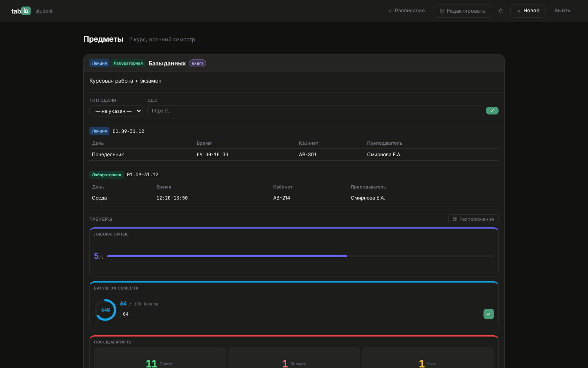Viewport: 588px width, 368px height.
Task: Log out using Выйти
Action: pyautogui.click(x=562, y=11)
